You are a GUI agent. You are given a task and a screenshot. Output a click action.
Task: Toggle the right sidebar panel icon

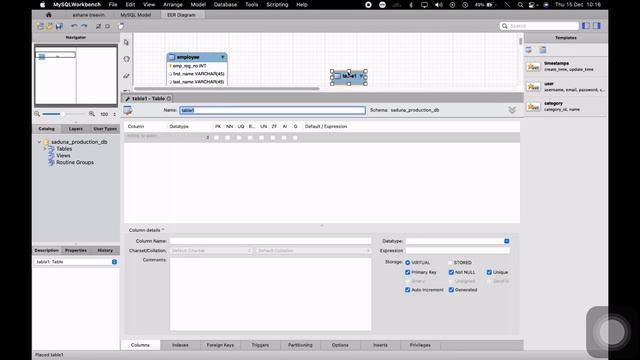point(597,26)
